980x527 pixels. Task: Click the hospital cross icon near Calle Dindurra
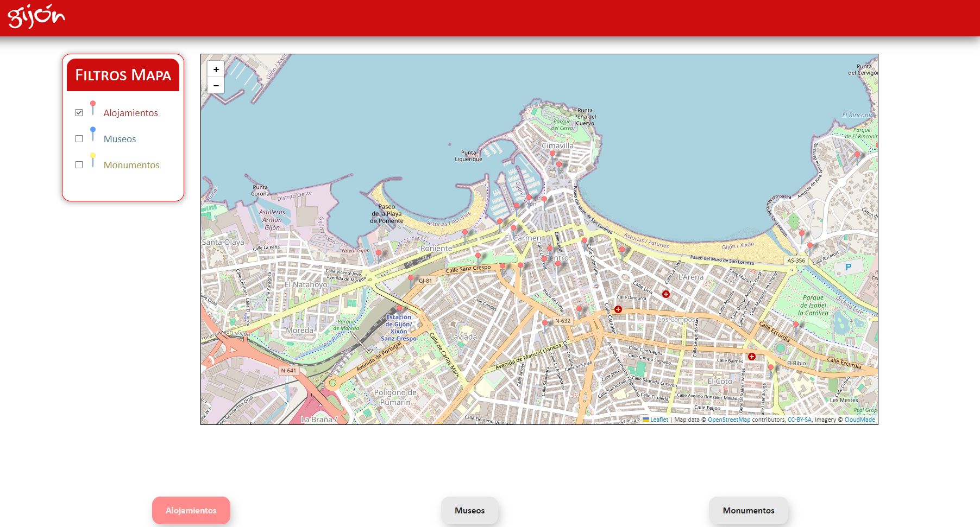[x=665, y=294]
